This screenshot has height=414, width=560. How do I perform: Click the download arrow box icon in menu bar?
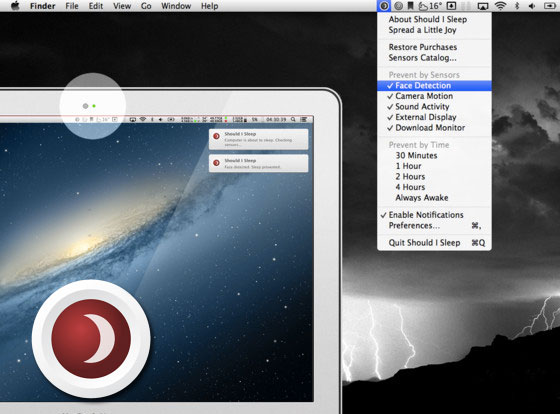click(451, 6)
